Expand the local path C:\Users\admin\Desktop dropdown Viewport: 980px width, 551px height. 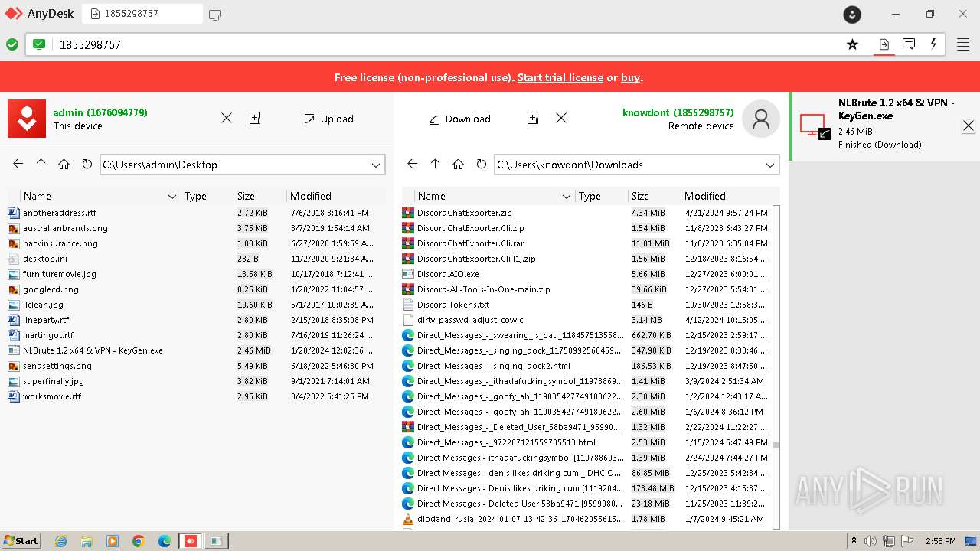point(376,165)
